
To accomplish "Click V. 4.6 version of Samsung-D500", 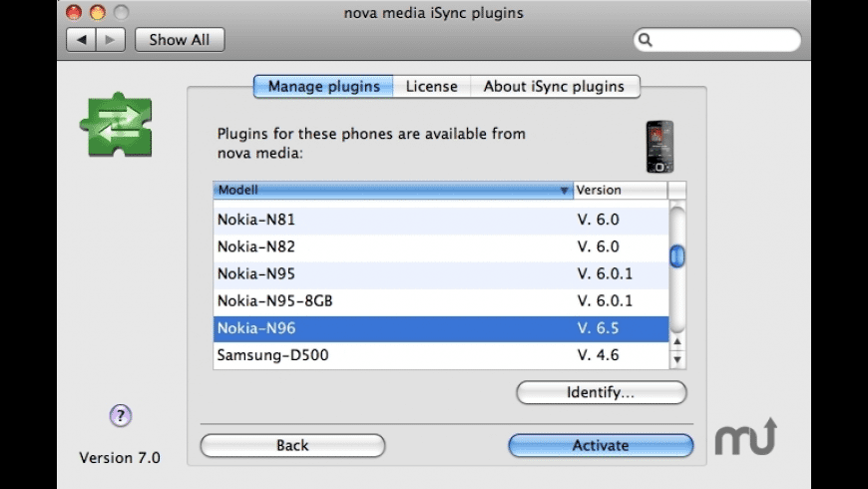I will [598, 355].
